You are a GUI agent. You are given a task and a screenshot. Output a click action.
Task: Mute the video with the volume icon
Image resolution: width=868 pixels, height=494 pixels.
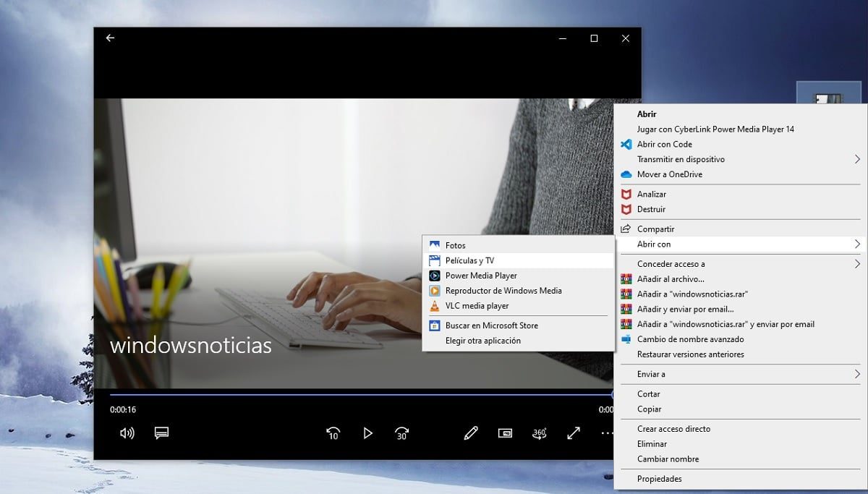tap(127, 433)
